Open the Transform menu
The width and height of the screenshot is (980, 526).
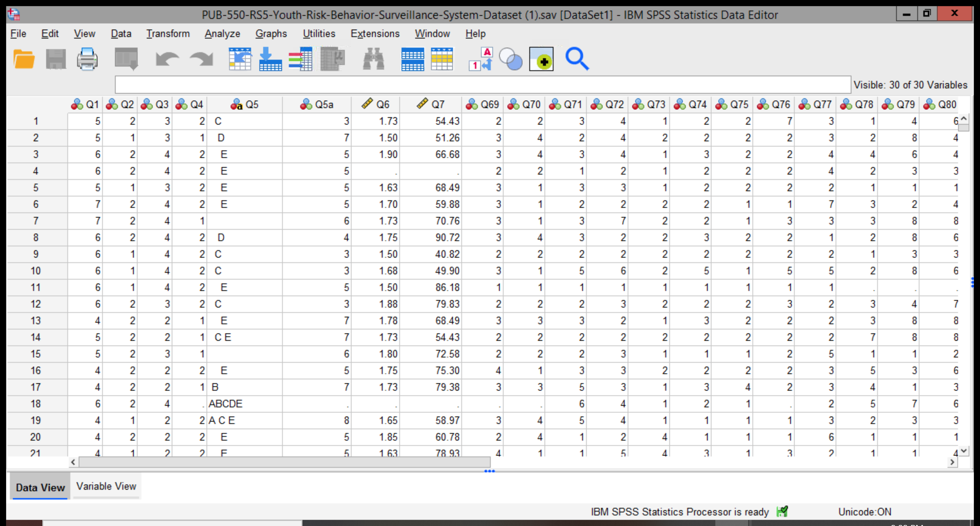tap(168, 34)
